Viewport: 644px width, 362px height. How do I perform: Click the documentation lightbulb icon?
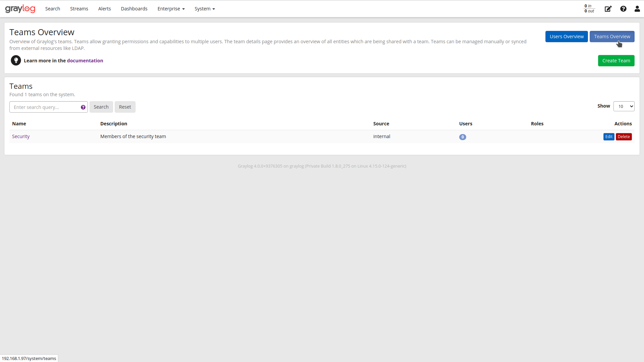[x=16, y=60]
